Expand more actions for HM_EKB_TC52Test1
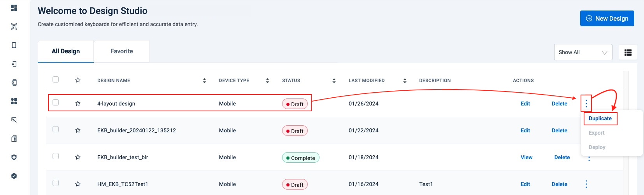This screenshot has height=195, width=644. point(586,184)
